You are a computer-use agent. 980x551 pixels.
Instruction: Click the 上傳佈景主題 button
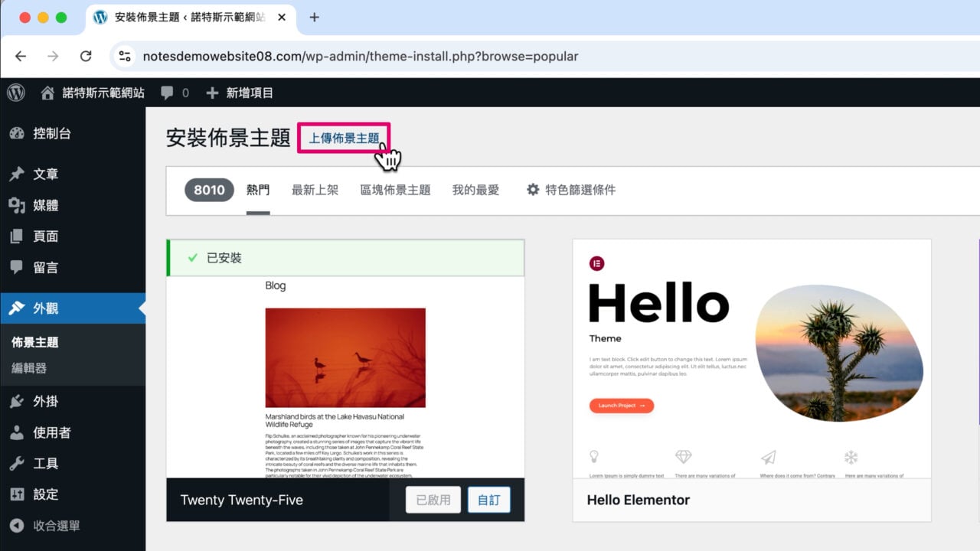(343, 139)
